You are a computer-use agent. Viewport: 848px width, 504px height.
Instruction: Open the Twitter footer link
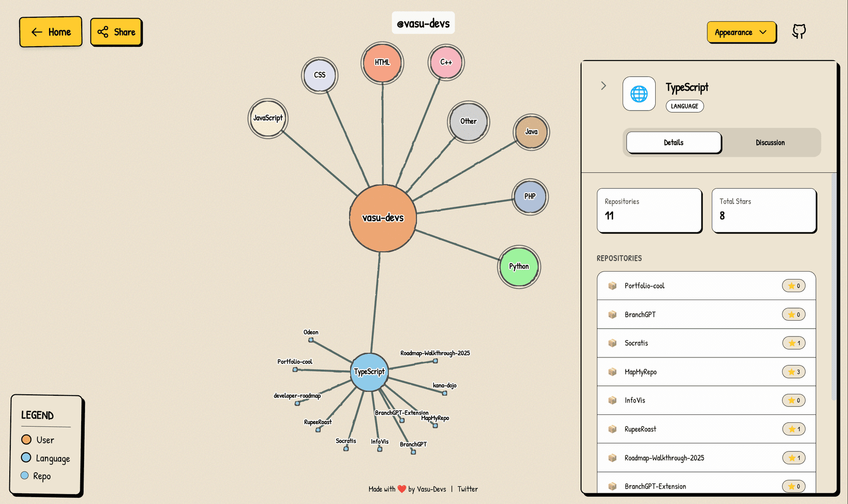coord(467,489)
